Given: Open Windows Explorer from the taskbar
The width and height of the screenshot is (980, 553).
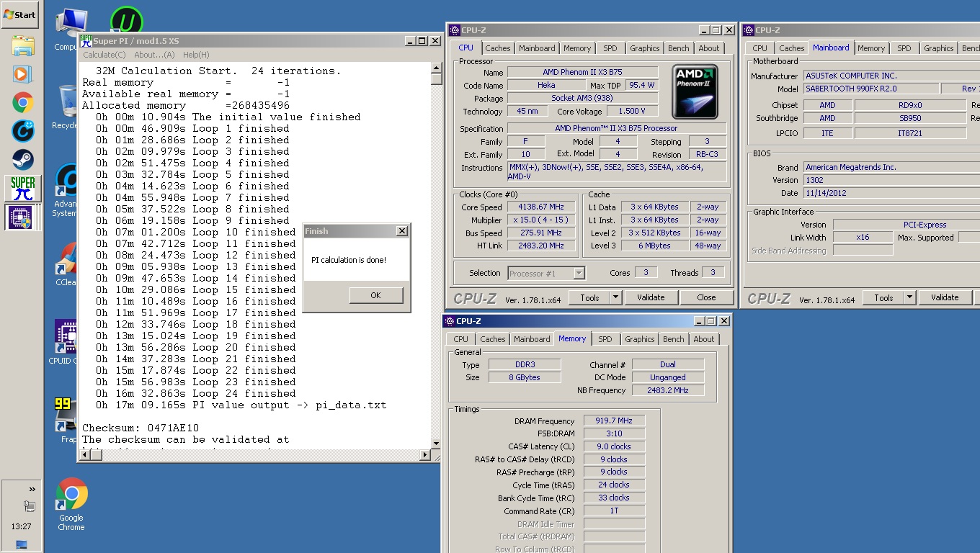Looking at the screenshot, I should tap(22, 46).
